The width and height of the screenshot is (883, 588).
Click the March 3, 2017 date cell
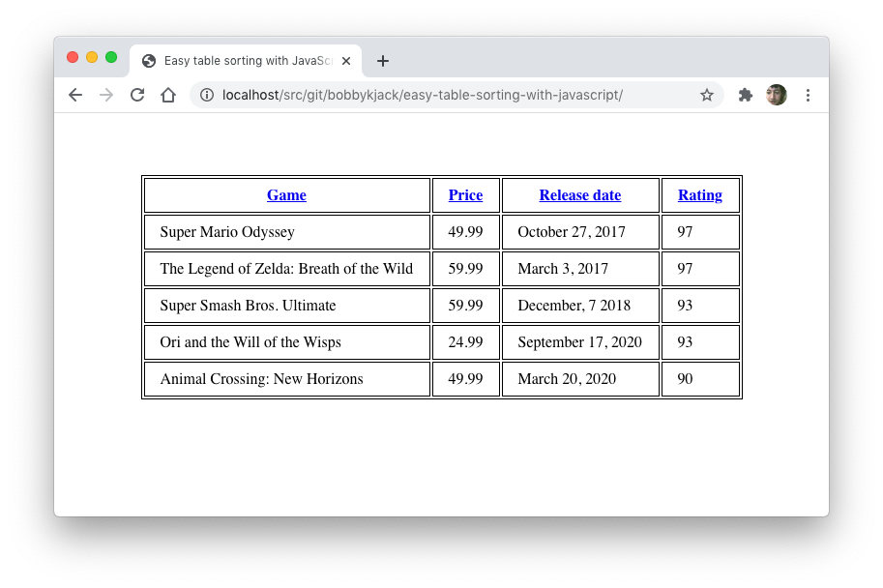coord(580,269)
